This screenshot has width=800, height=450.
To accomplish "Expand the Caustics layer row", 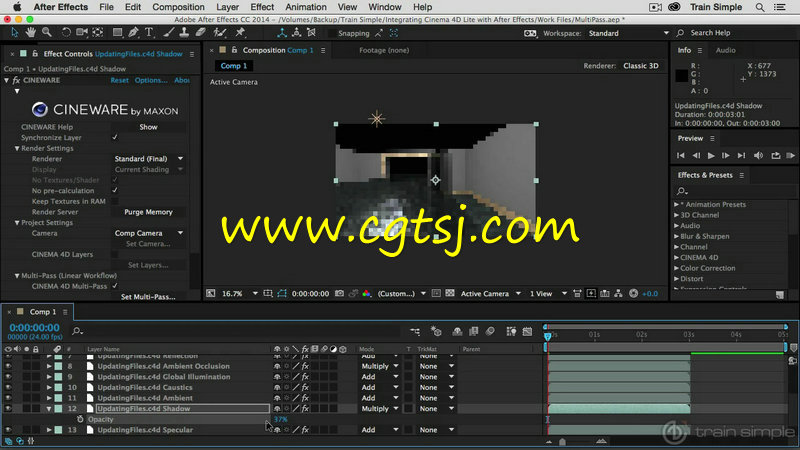I will click(x=49, y=387).
